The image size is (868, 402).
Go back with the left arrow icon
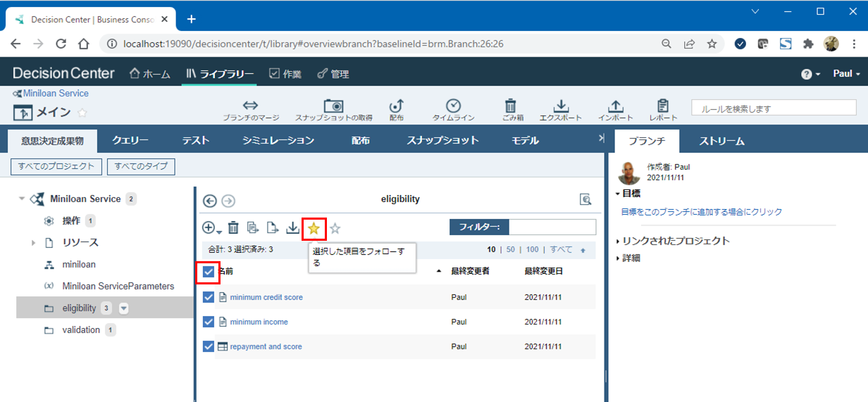pos(210,201)
